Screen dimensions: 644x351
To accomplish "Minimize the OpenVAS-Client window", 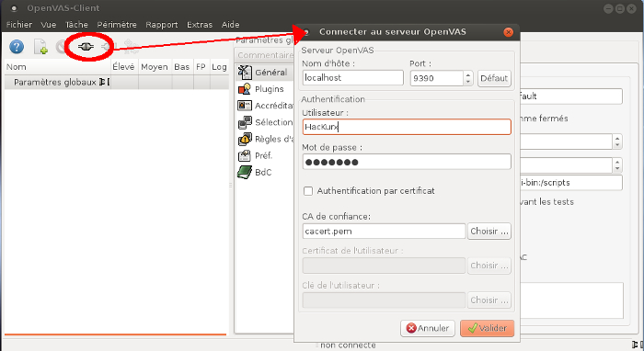I will pyautogui.click(x=609, y=8).
